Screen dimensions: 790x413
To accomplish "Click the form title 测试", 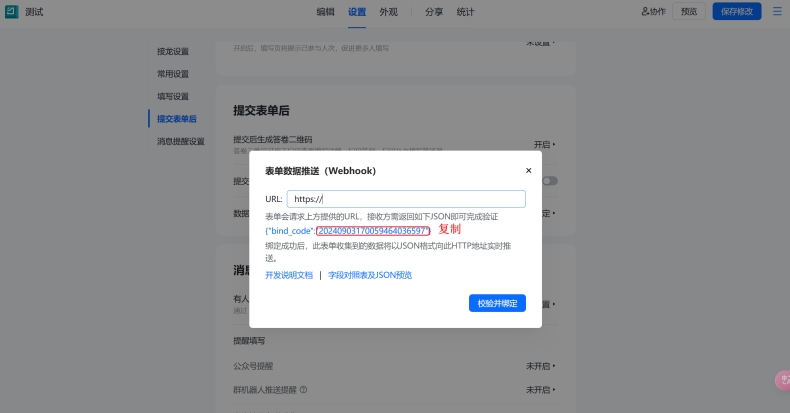I will 34,12.
